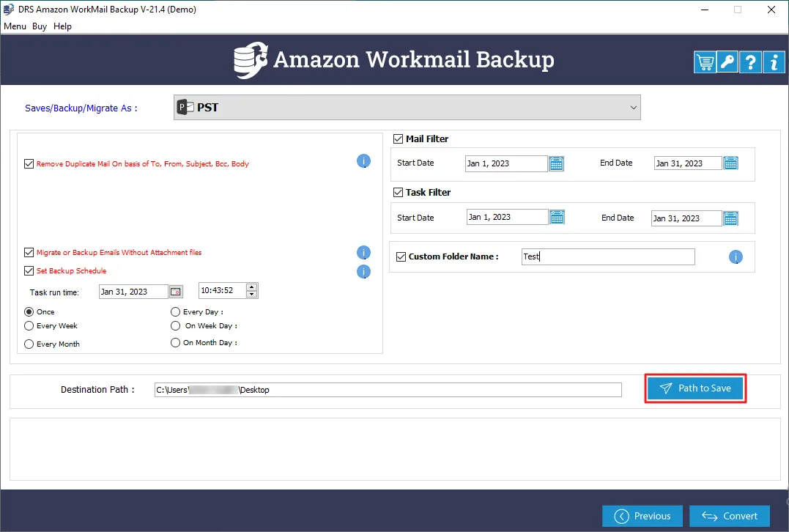
Task: Open Task Filter Start Date calendar picker
Action: pyautogui.click(x=557, y=217)
